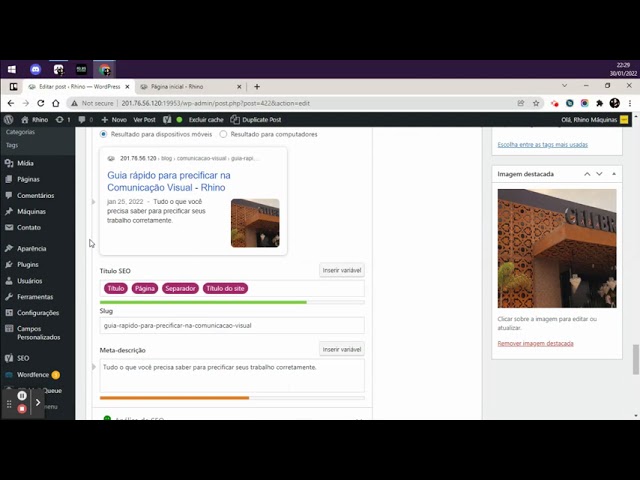
Task: Open the Windows Start menu
Action: click(x=12, y=69)
